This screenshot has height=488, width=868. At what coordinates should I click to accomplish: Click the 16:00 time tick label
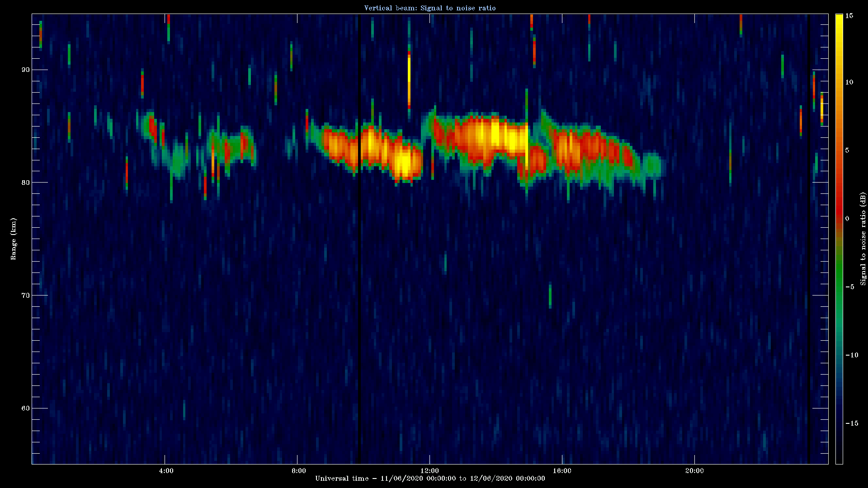tap(562, 471)
